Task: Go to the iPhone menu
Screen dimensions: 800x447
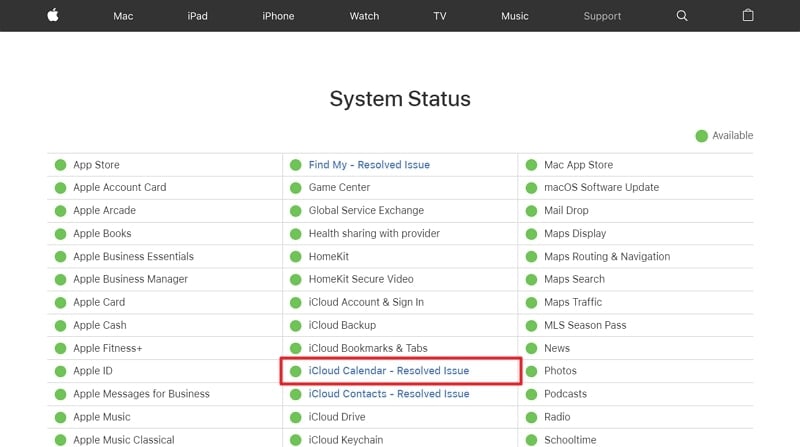Action: click(278, 16)
